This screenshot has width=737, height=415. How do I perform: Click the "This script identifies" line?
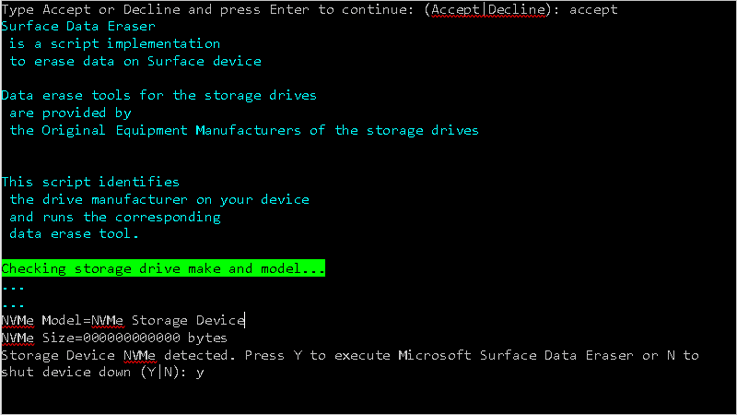[x=90, y=182]
